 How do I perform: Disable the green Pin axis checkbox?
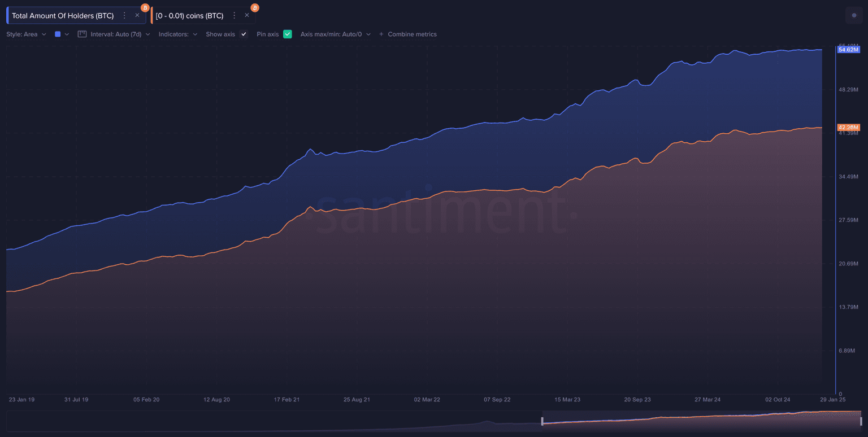pos(288,34)
